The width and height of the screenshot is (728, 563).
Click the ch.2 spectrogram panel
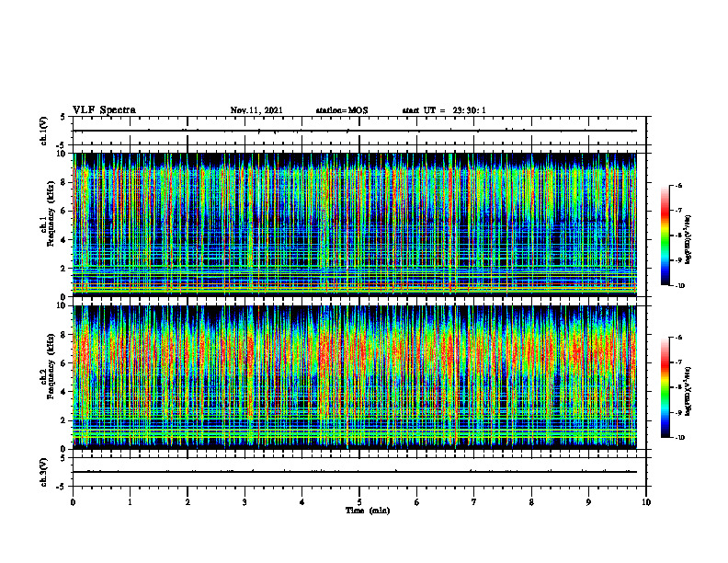[x=354, y=377]
